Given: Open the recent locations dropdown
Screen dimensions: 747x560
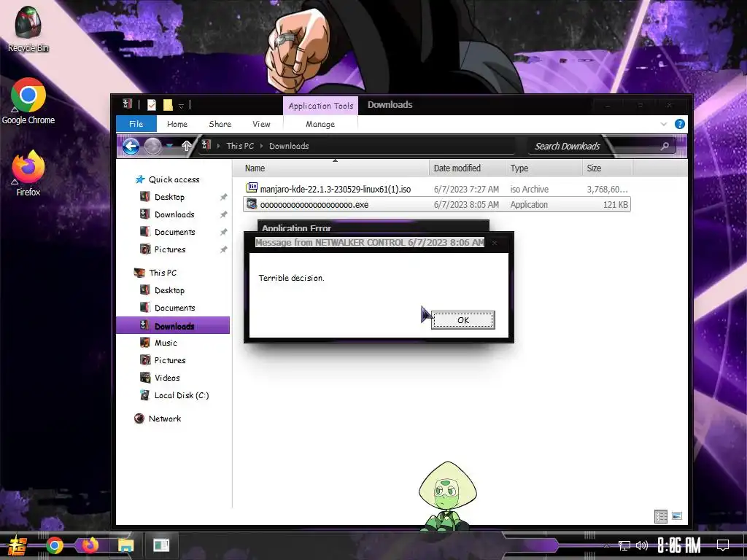Looking at the screenshot, I should coord(169,146).
